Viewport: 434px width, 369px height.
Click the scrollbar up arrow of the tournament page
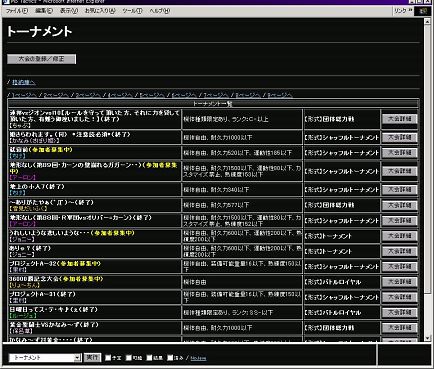pos(428,22)
